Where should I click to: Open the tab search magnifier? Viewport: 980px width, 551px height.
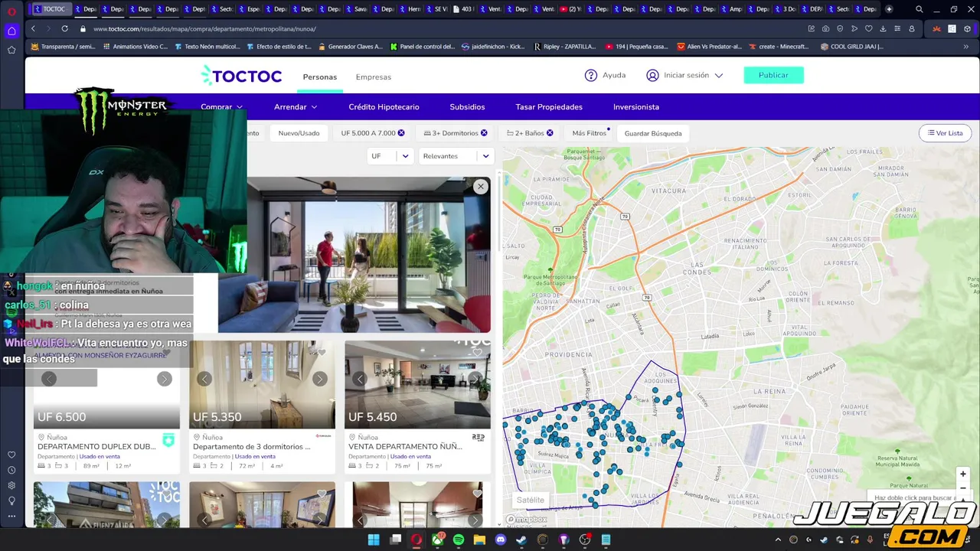[x=919, y=9]
